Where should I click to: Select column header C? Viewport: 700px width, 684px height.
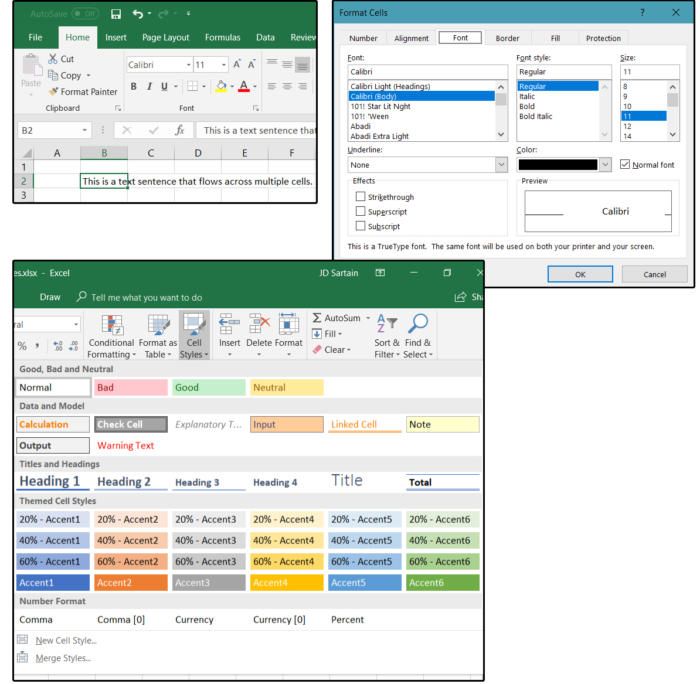click(x=151, y=153)
